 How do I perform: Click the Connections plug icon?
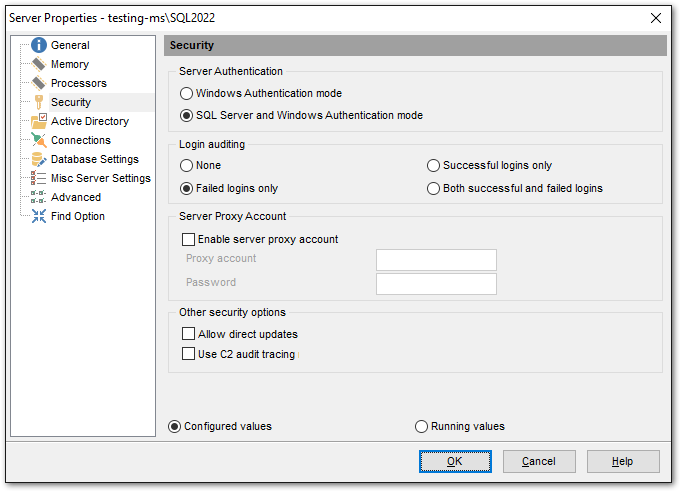point(39,140)
